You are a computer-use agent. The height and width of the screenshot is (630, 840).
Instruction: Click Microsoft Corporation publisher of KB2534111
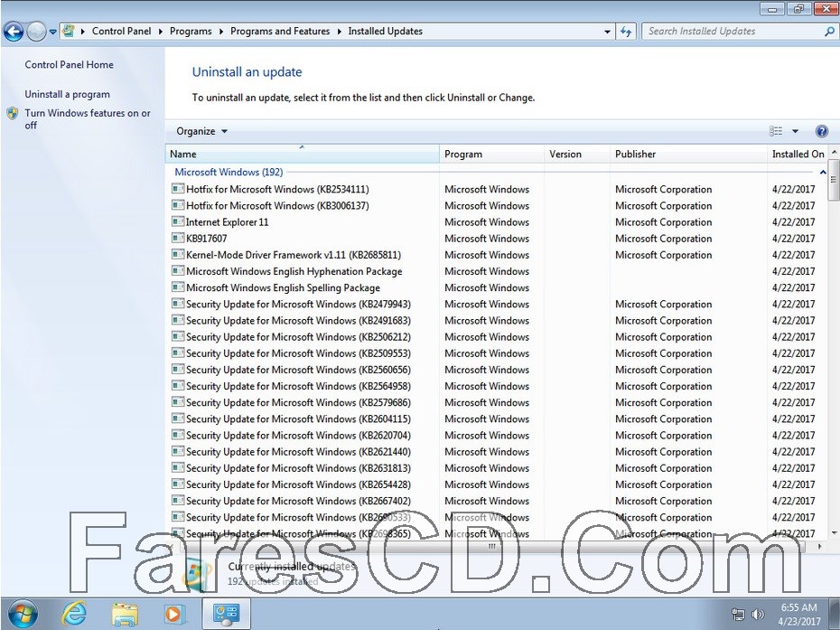[x=663, y=189]
